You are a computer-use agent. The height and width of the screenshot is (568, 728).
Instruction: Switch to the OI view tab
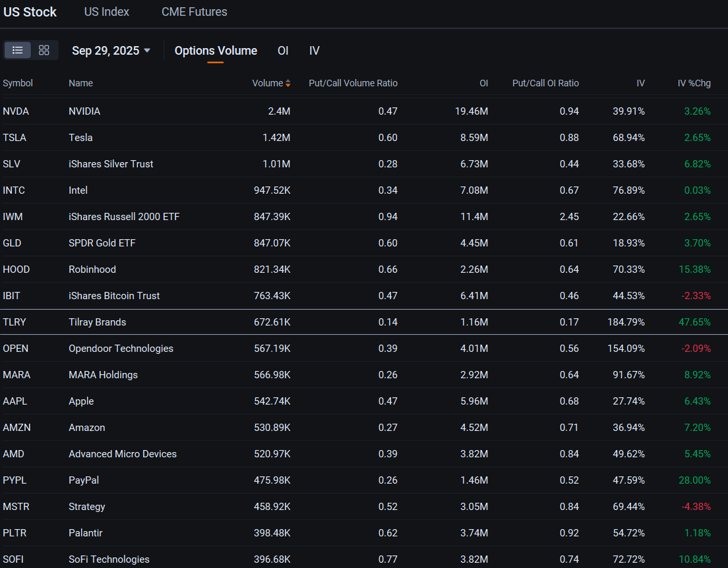[x=282, y=51]
